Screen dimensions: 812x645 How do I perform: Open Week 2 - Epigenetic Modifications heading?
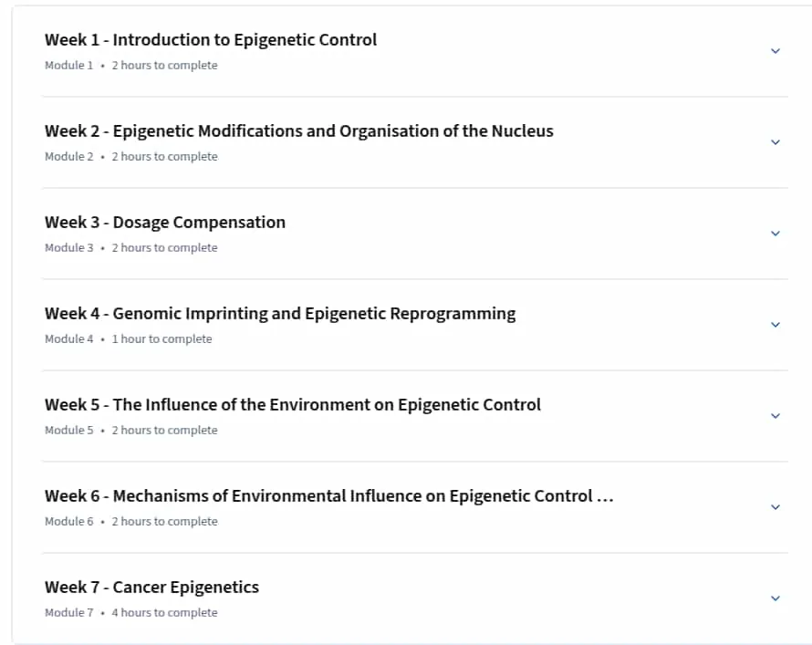click(x=299, y=131)
